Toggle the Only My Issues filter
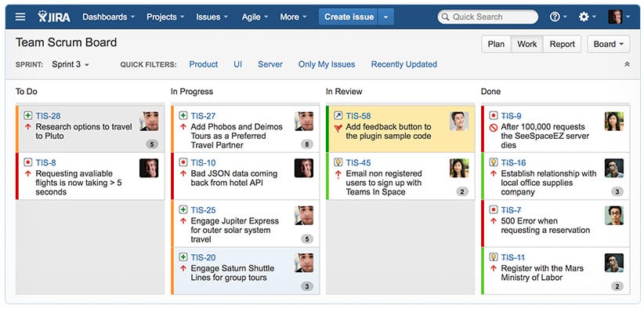The height and width of the screenshot is (309, 644). (x=327, y=64)
